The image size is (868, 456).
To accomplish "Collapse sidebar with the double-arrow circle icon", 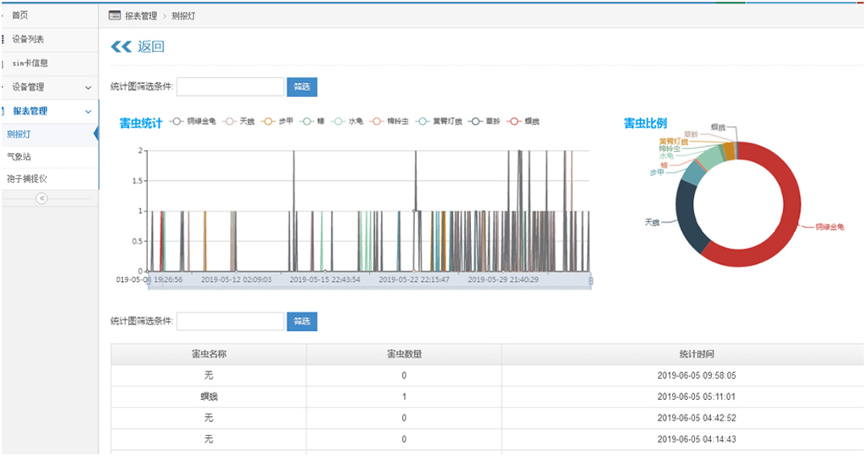I will pyautogui.click(x=42, y=198).
